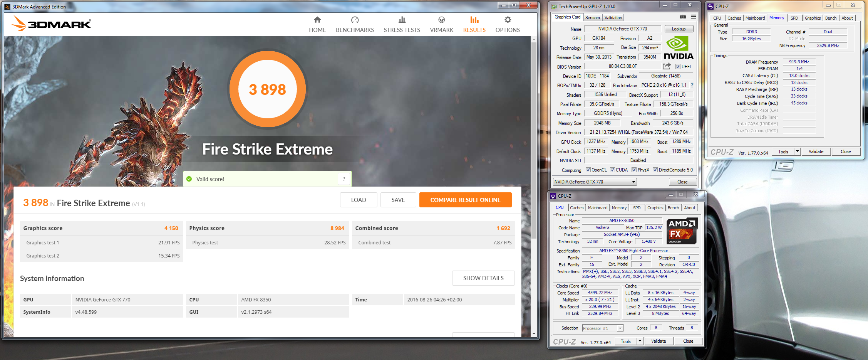Click COMPARE RESULT ONLINE button
This screenshot has width=868, height=360.
[466, 200]
